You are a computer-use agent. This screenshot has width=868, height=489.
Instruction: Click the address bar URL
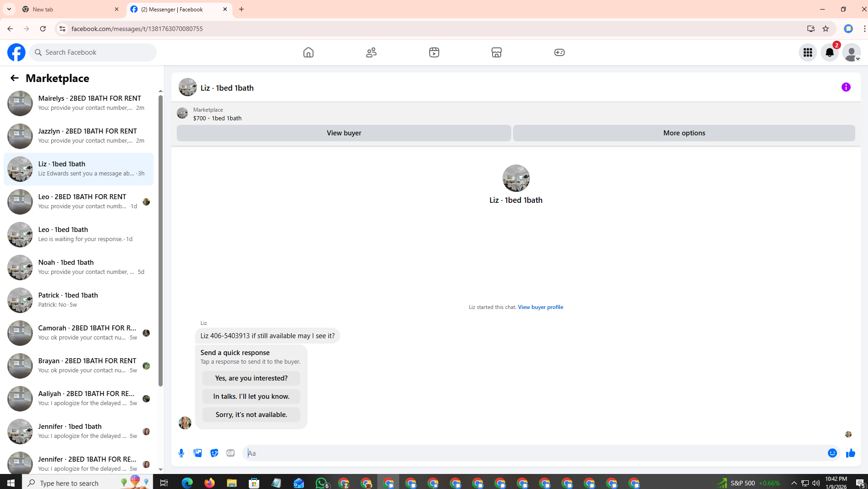tap(137, 29)
